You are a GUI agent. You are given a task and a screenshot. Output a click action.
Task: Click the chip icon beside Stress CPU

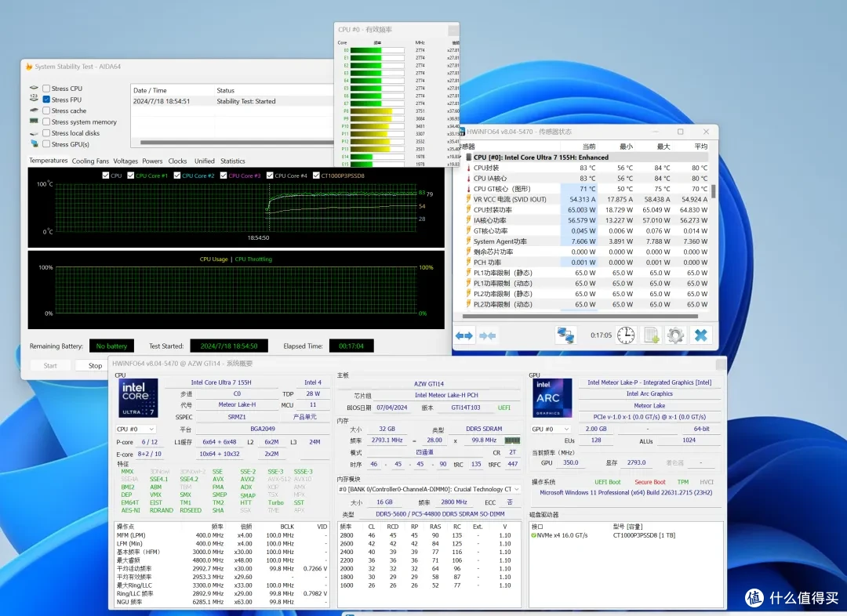click(34, 88)
